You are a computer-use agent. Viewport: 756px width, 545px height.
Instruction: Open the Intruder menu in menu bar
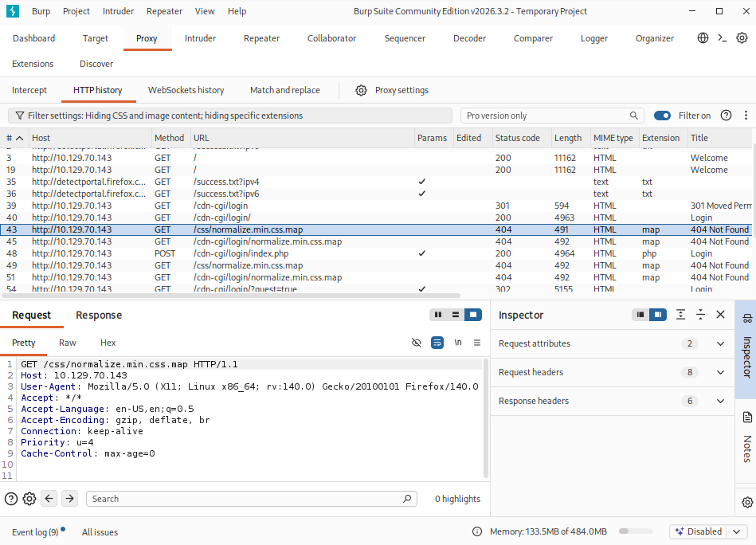(118, 11)
